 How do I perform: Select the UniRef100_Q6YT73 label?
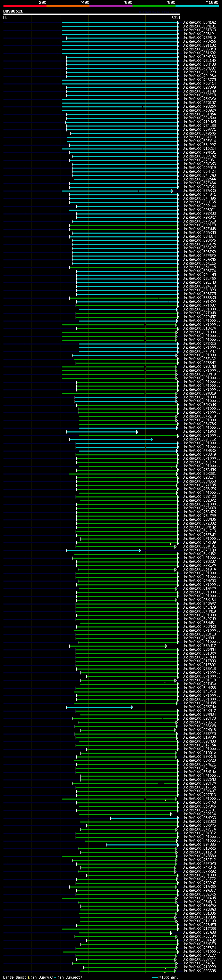pos(199,137)
